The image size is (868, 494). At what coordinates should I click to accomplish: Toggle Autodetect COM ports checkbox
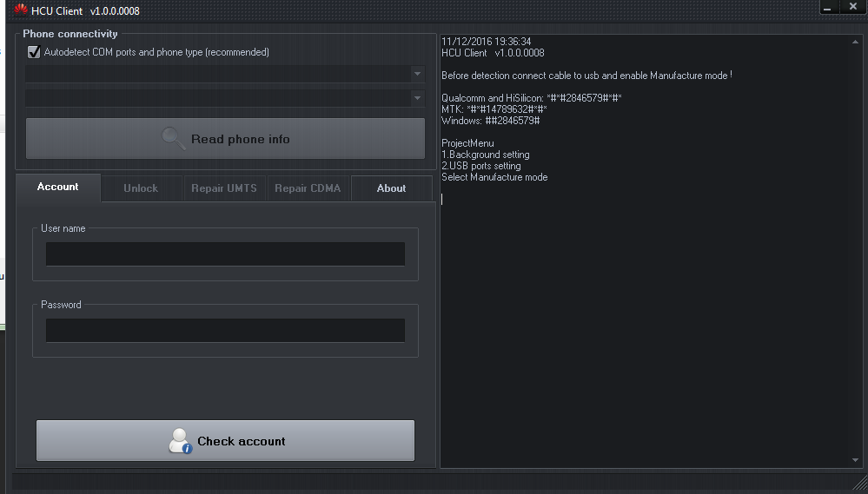coord(34,52)
